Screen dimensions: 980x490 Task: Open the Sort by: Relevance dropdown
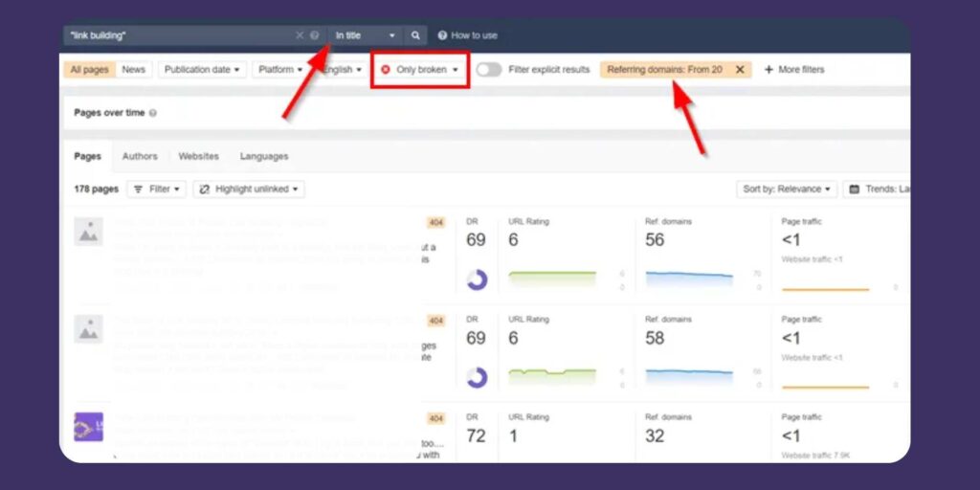click(787, 189)
